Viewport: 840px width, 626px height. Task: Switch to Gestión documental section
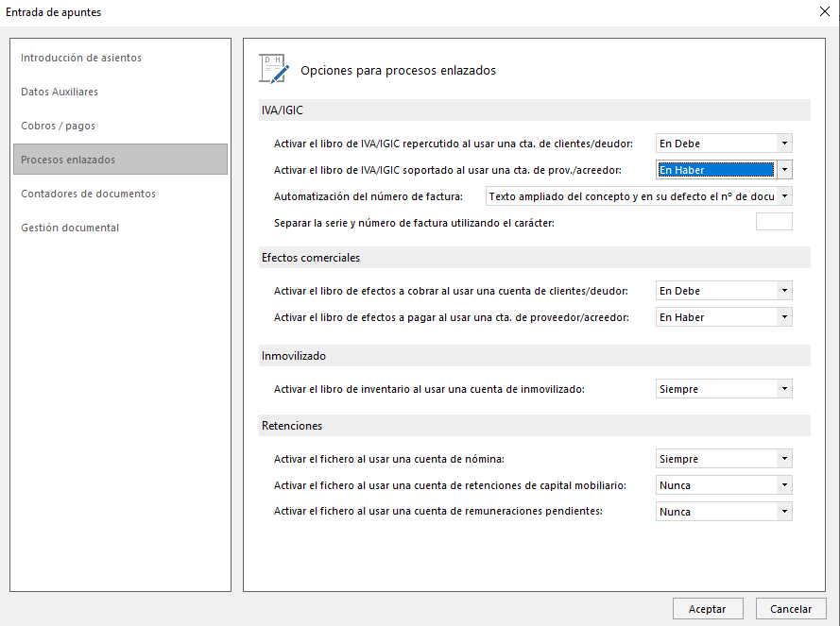[x=70, y=228]
